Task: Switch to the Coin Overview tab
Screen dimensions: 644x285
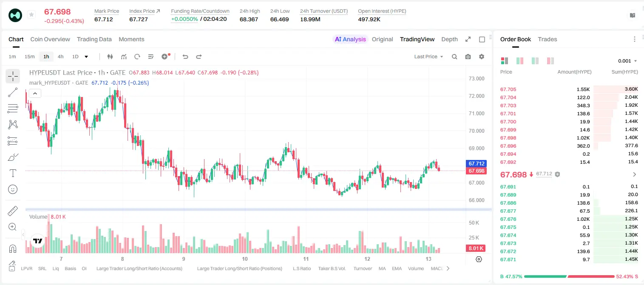Action: (50, 39)
